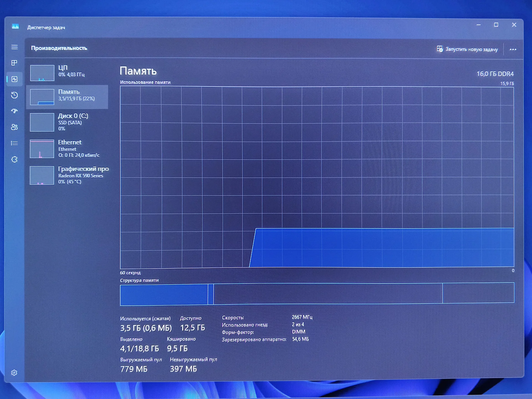Click the GPU mini graph thumbnail
This screenshot has height=399, width=532.
point(42,175)
